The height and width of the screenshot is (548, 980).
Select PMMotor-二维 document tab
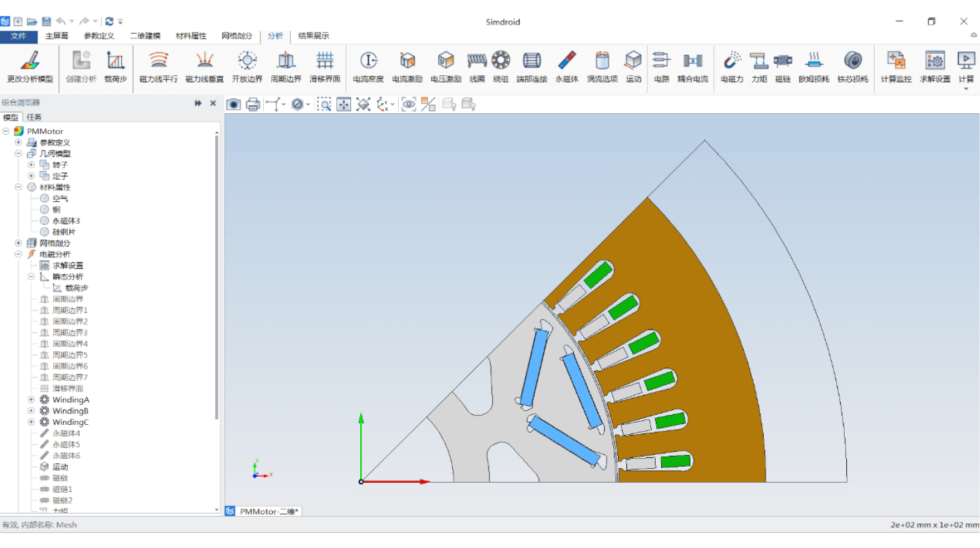coord(264,511)
